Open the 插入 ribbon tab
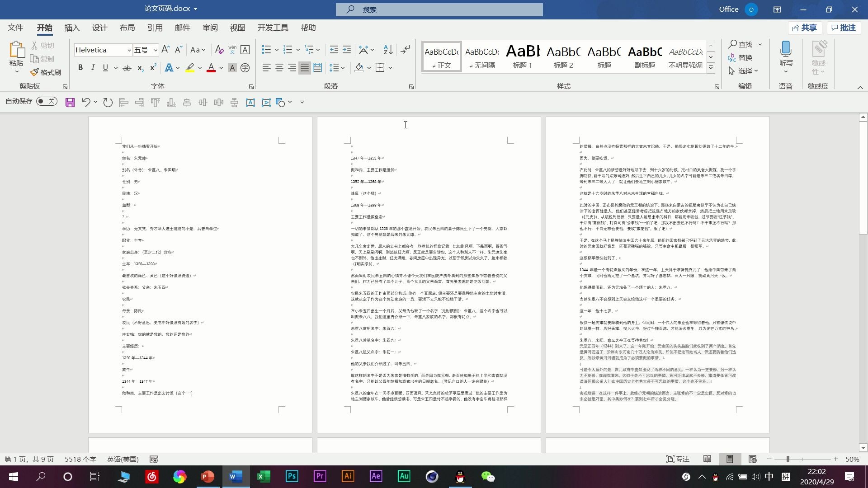 [72, 28]
